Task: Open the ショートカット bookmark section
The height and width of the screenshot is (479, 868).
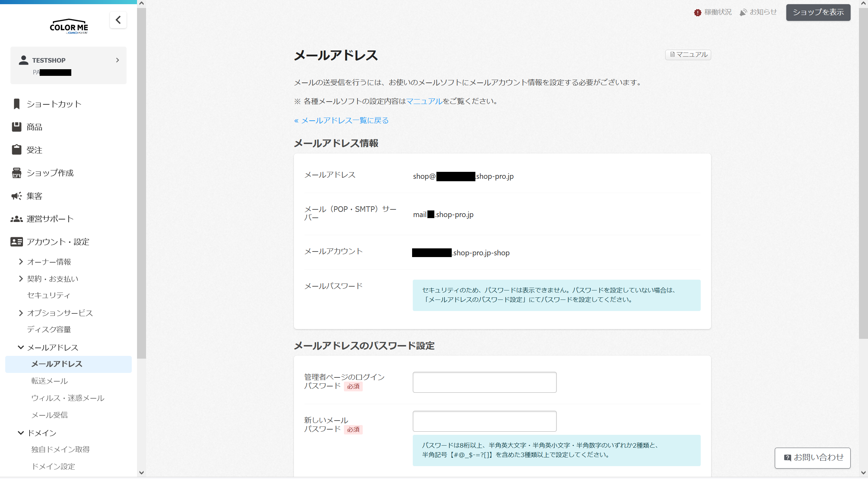Action: (x=53, y=104)
